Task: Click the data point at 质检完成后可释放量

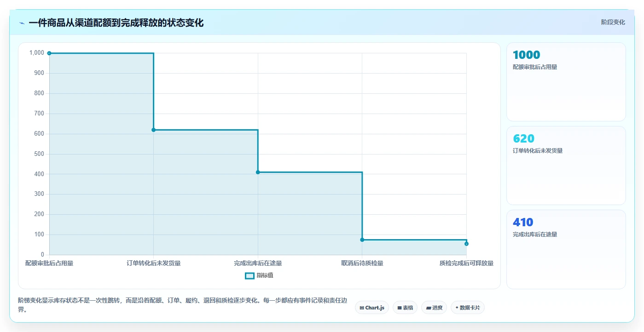Action: click(466, 244)
